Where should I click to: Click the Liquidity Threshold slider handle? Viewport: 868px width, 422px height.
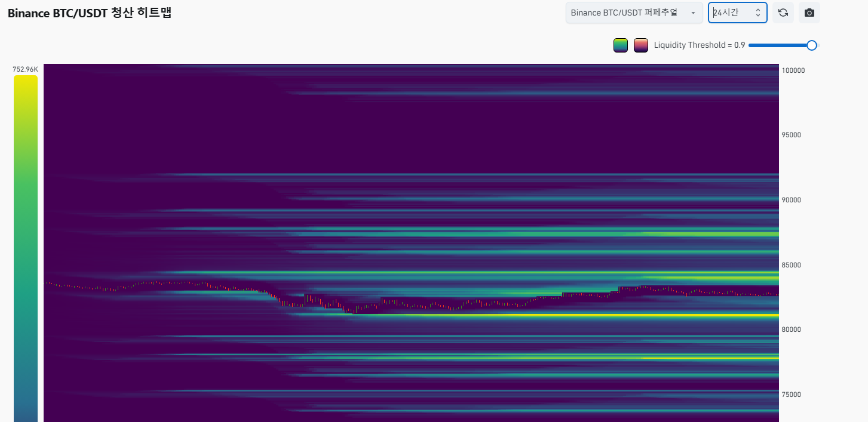tap(812, 45)
